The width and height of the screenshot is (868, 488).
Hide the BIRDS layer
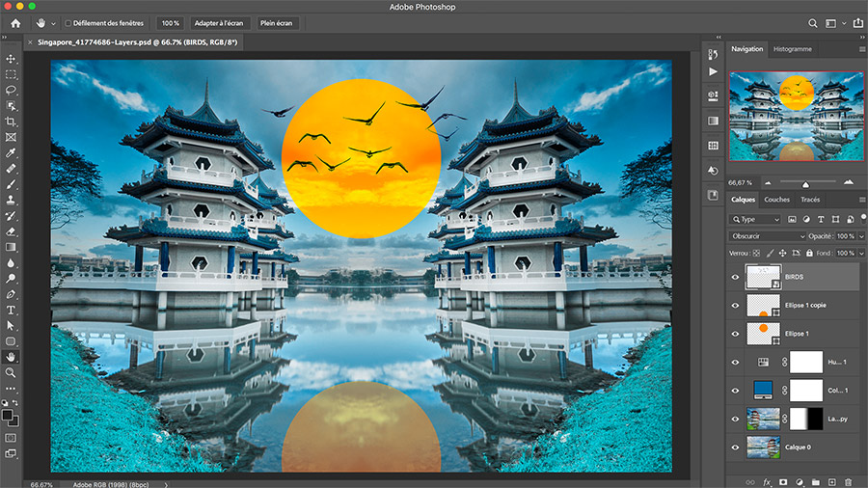pyautogui.click(x=735, y=277)
